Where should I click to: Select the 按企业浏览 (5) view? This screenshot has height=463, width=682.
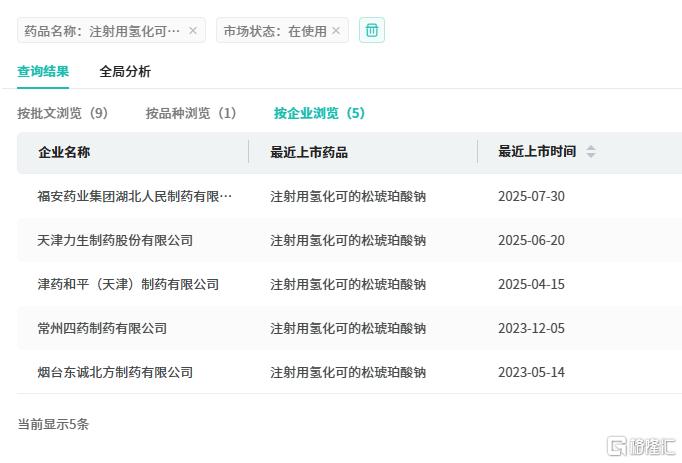point(320,113)
